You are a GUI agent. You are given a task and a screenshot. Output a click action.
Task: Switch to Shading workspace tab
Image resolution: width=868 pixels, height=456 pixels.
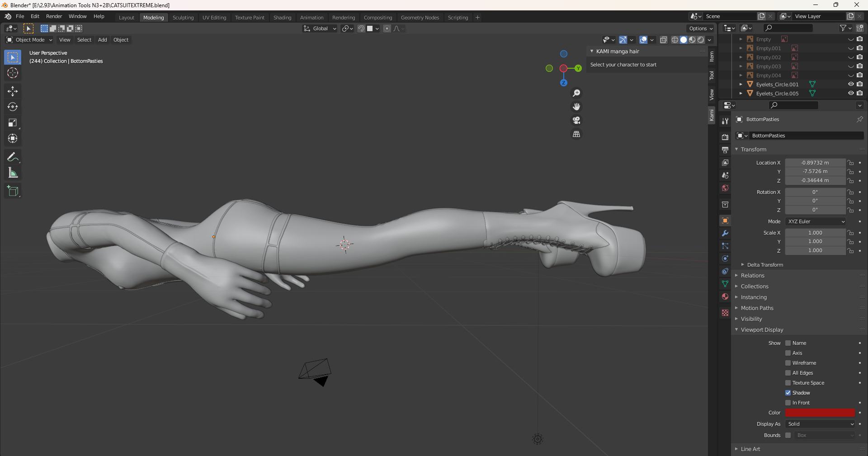[x=282, y=18]
